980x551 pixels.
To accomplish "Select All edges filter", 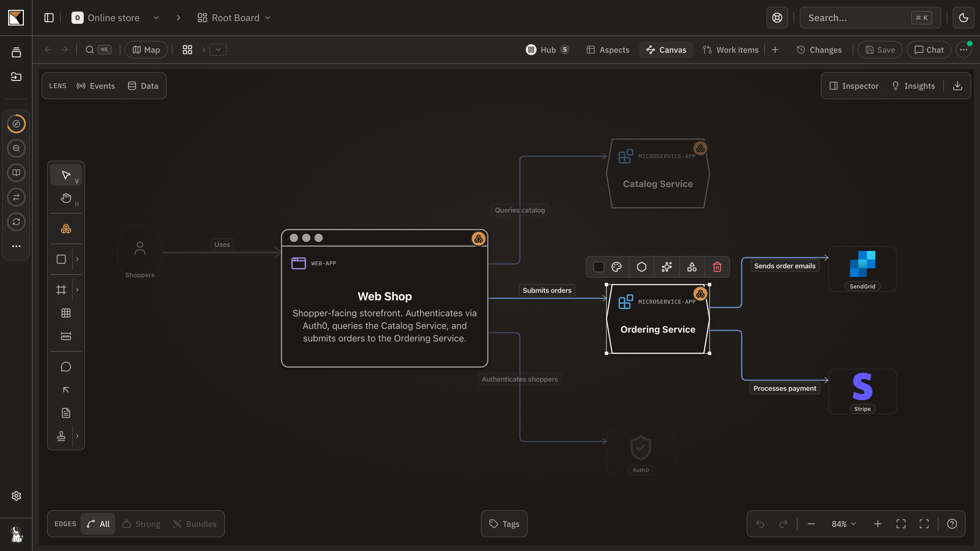I will (98, 524).
